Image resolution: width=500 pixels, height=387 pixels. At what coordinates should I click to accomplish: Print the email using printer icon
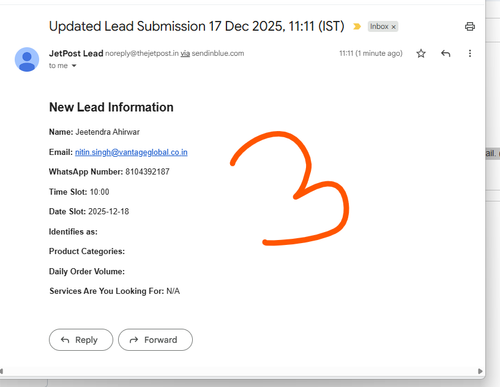(x=470, y=26)
